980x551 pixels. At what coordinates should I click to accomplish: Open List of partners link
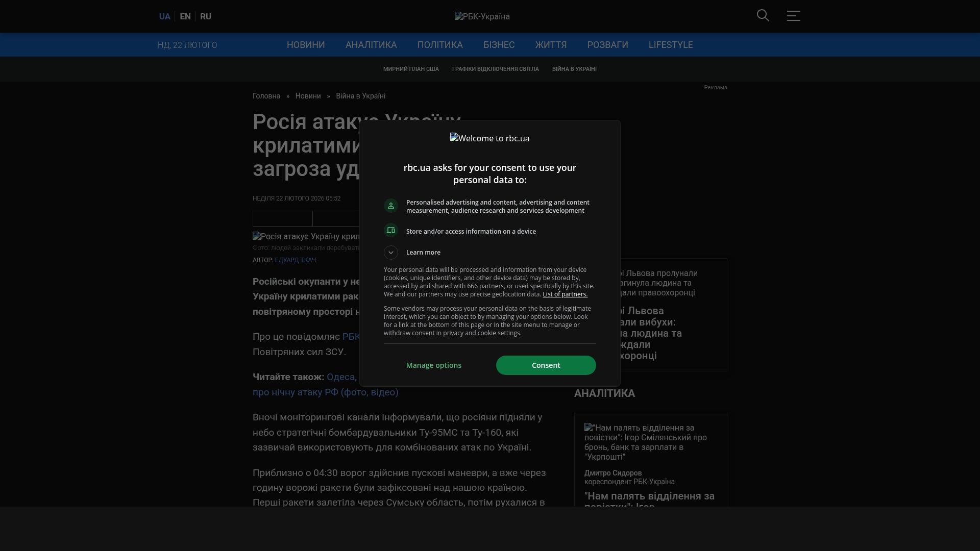pos(565,294)
